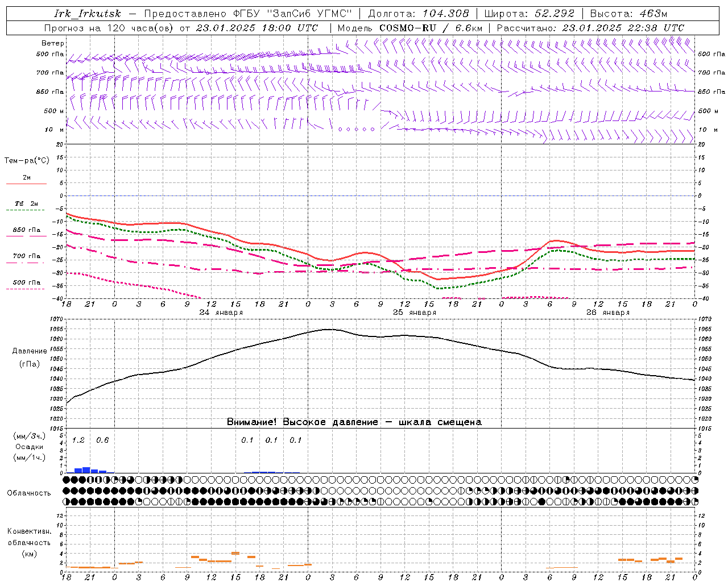Click the Irk_Irkutsk station title

tap(87, 14)
